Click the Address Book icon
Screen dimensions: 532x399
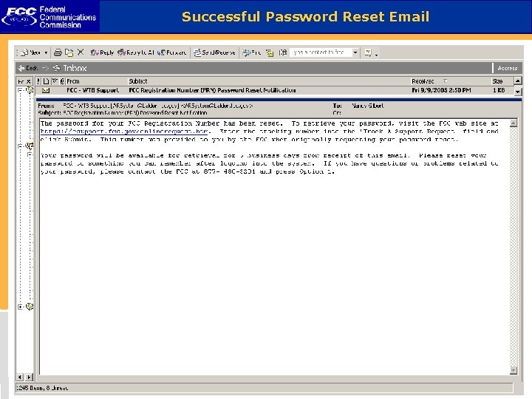pyautogui.click(x=282, y=52)
